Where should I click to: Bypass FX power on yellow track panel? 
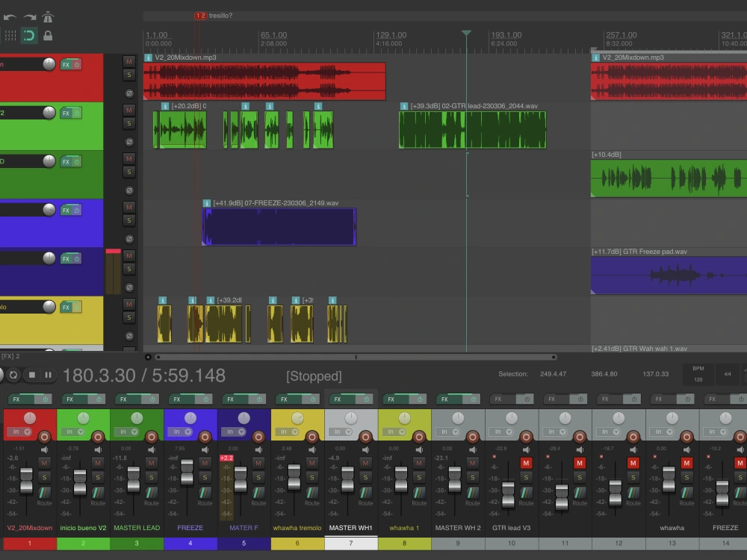(x=77, y=307)
